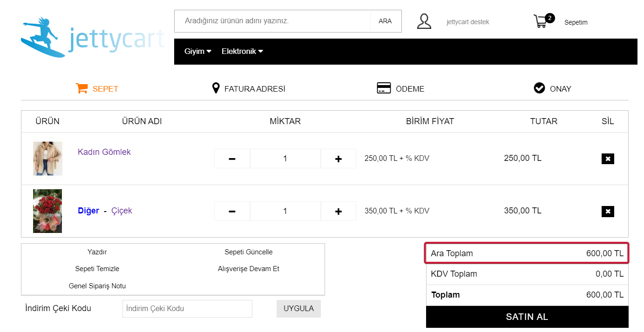Click the ARA search button

point(385,21)
